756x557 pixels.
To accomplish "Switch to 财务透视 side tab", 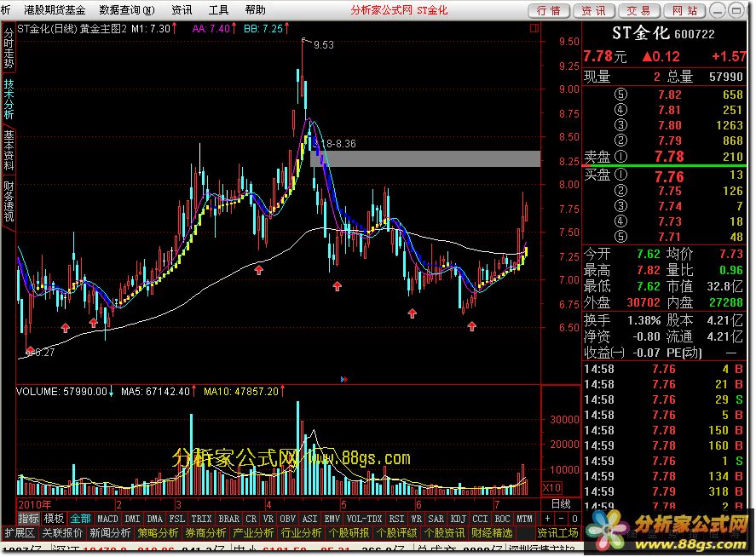I will coord(9,201).
